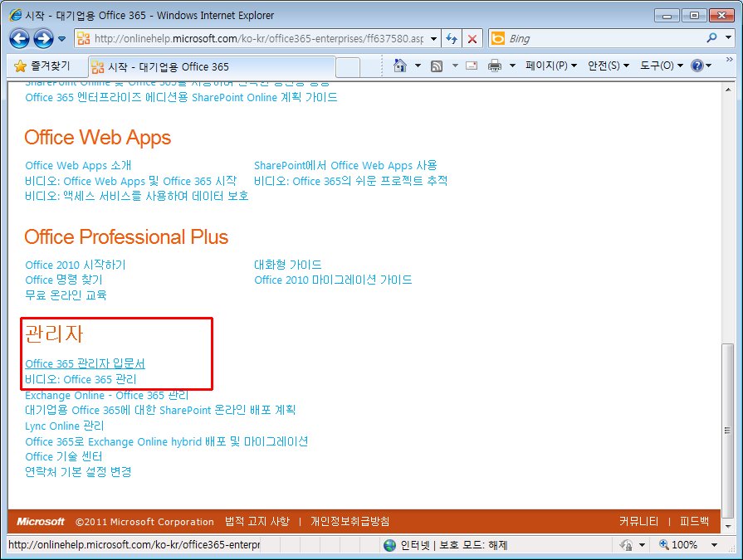The image size is (743, 560).
Task: Expand the toolbar overflow chevron
Action: [729, 60]
